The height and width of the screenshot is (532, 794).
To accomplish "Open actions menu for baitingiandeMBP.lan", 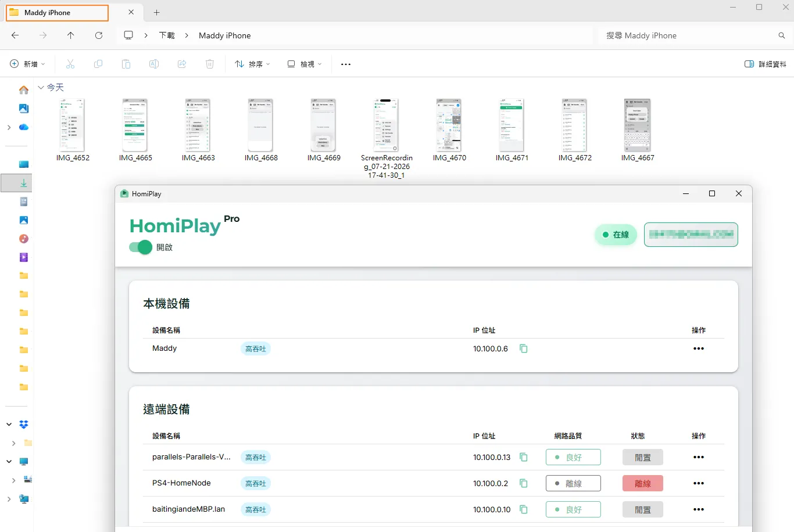I will [699, 509].
